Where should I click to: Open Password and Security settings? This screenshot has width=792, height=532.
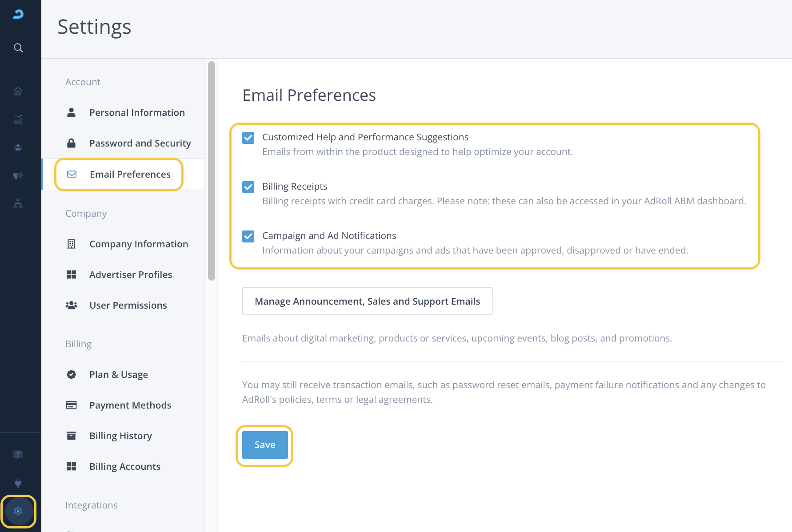[x=140, y=143]
